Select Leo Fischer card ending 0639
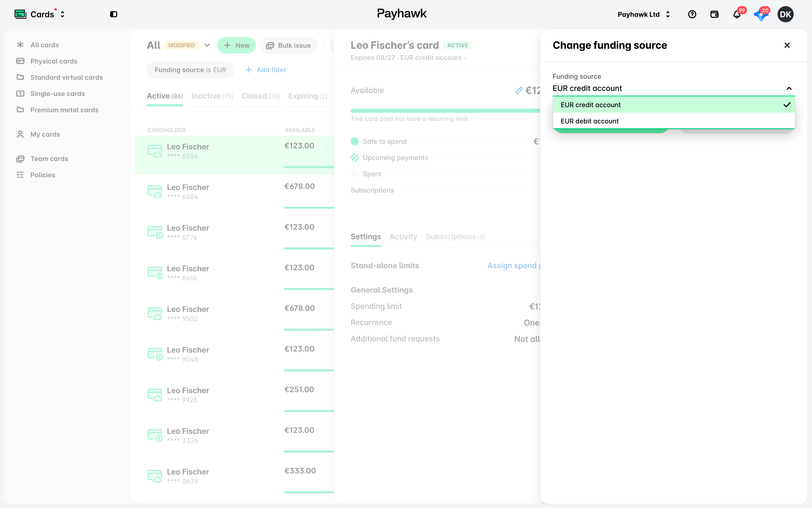 coord(234,480)
